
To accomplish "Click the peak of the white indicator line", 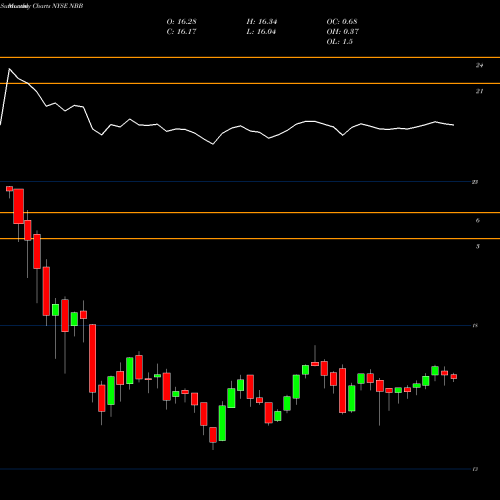I will 9,69.
